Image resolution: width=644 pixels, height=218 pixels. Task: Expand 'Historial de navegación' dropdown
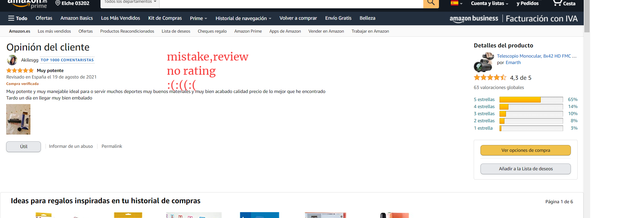[x=243, y=18]
